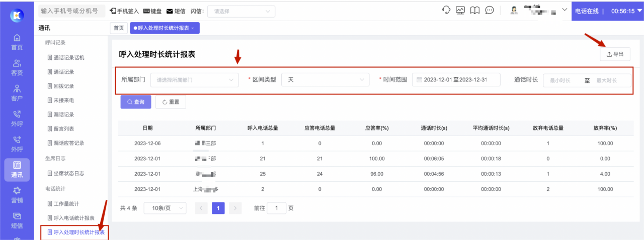Open the first 外呼 navigation item

pyautogui.click(x=17, y=118)
